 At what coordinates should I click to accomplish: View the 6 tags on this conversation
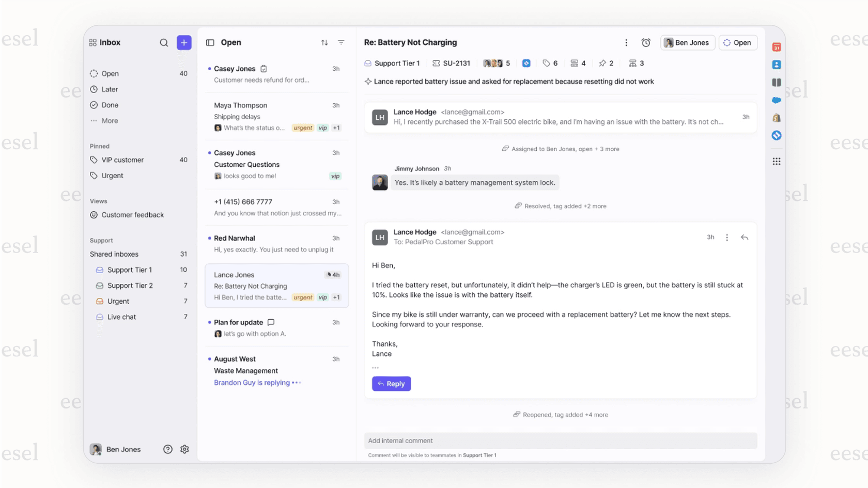pyautogui.click(x=550, y=63)
